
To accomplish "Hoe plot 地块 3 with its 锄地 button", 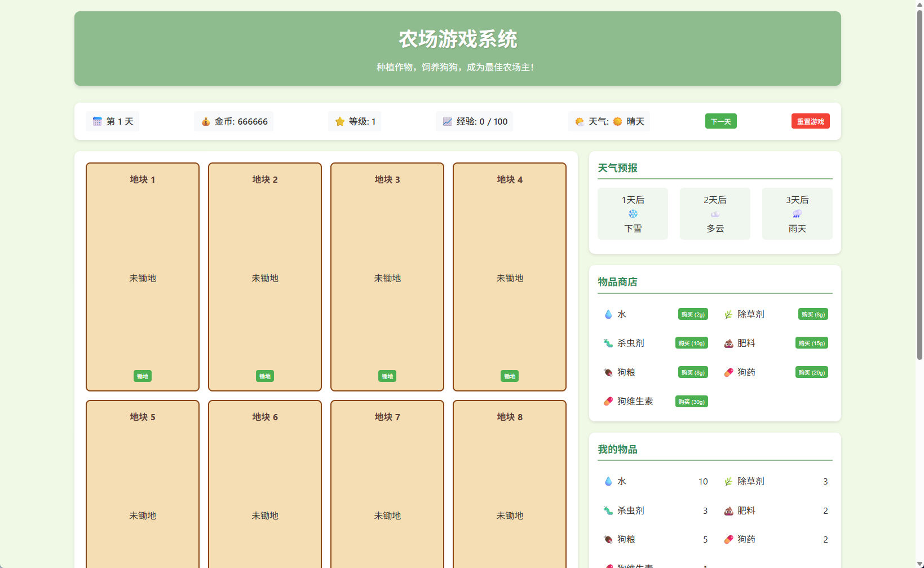I will (x=387, y=376).
